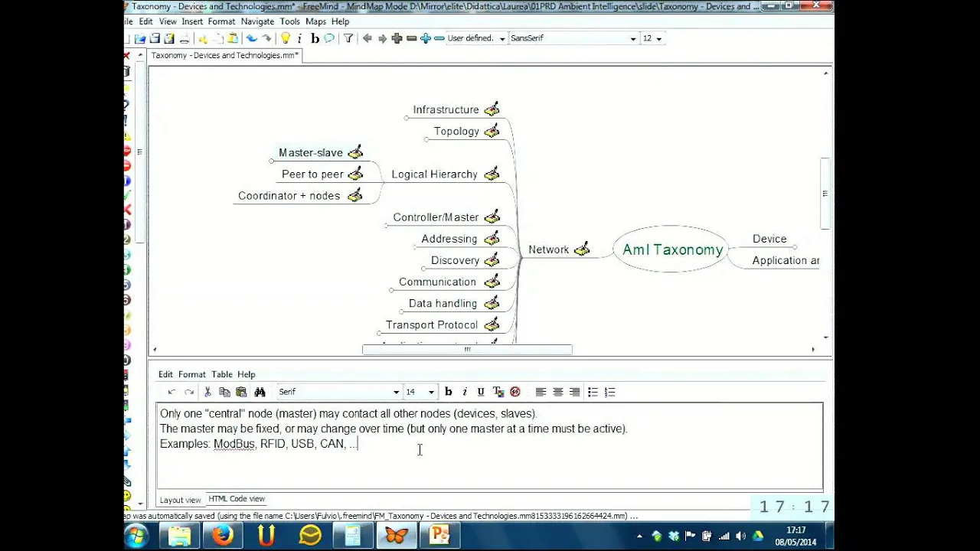Viewport: 980px width, 551px height.
Task: Click the remove formatting red icon
Action: [x=515, y=392]
